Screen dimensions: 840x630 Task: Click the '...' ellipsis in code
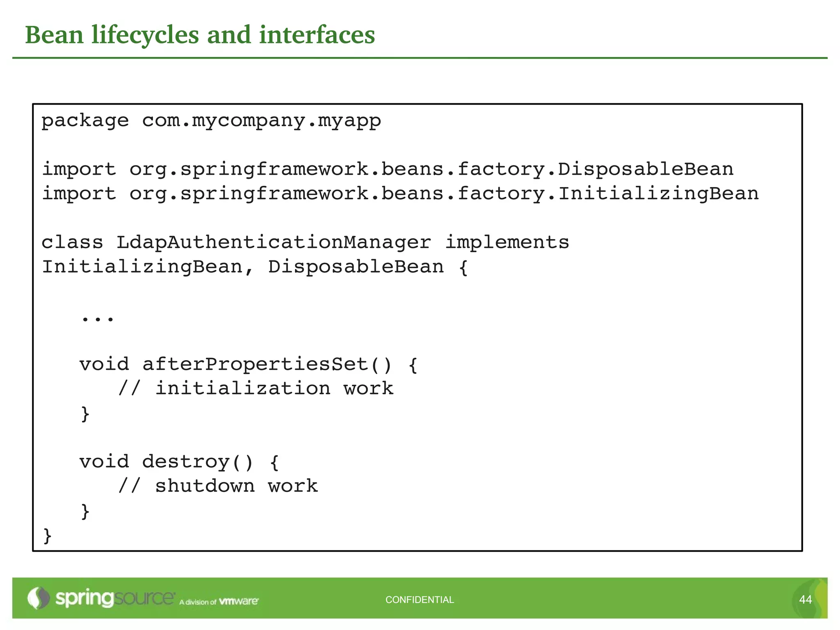[x=98, y=318]
